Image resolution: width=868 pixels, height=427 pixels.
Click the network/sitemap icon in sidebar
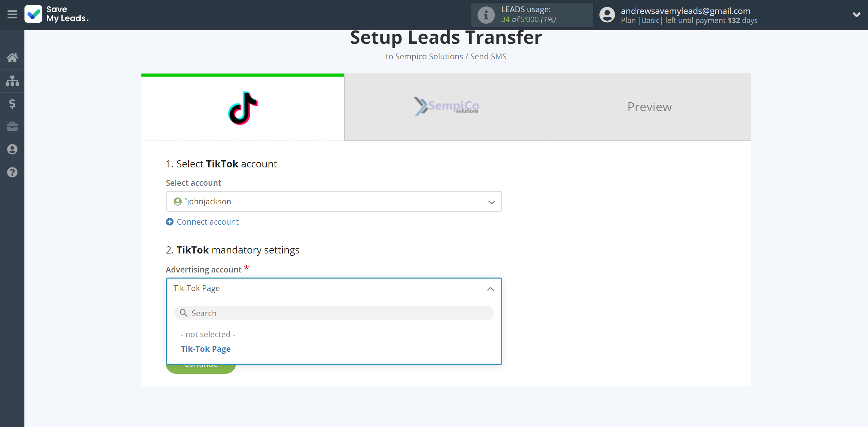(12, 80)
